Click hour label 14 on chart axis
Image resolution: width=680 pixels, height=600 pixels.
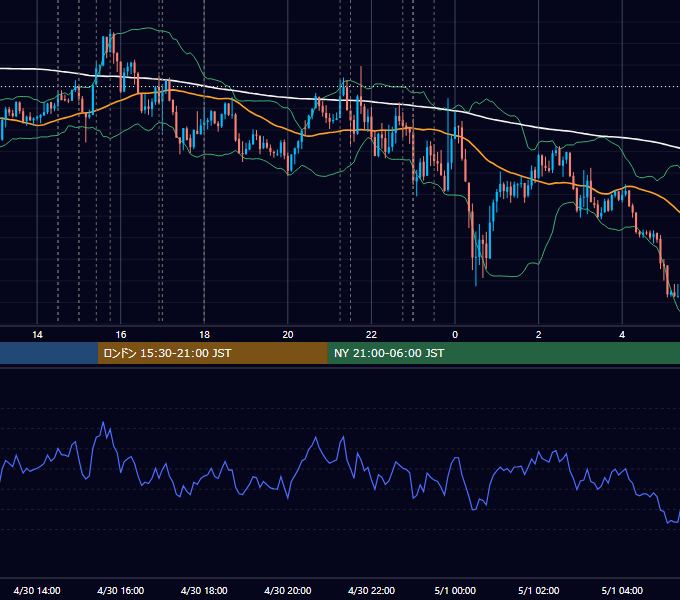(37, 335)
